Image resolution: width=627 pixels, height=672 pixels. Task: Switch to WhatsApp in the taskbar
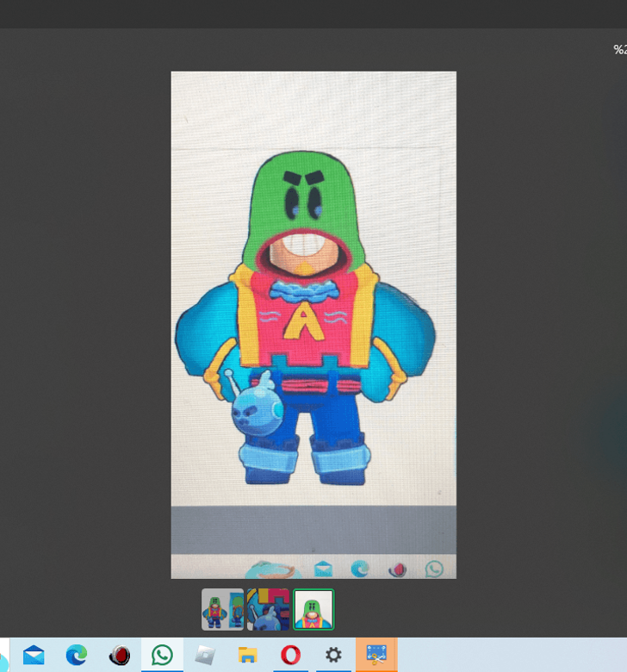pos(162,656)
